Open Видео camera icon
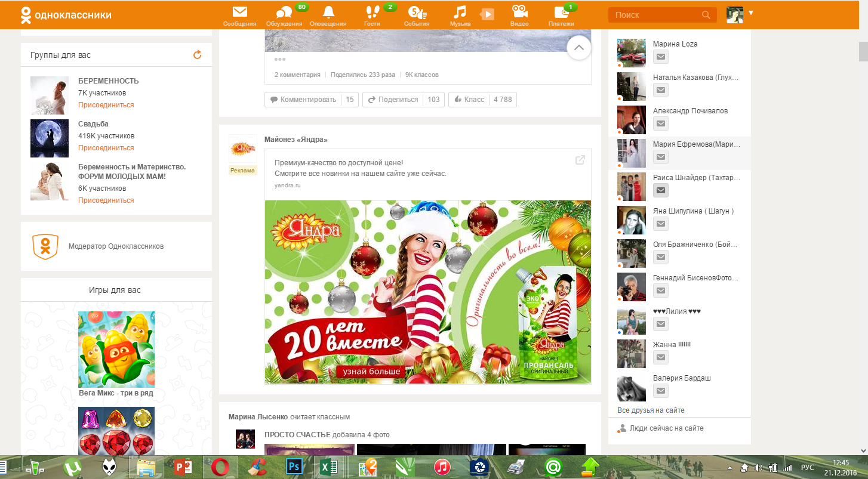The image size is (868, 479). [519, 16]
